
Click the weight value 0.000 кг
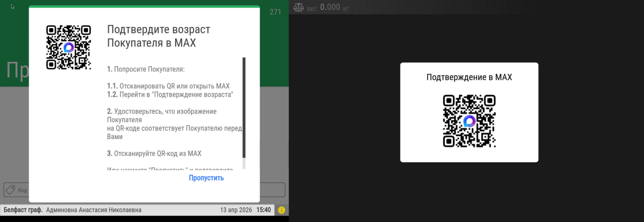click(335, 8)
